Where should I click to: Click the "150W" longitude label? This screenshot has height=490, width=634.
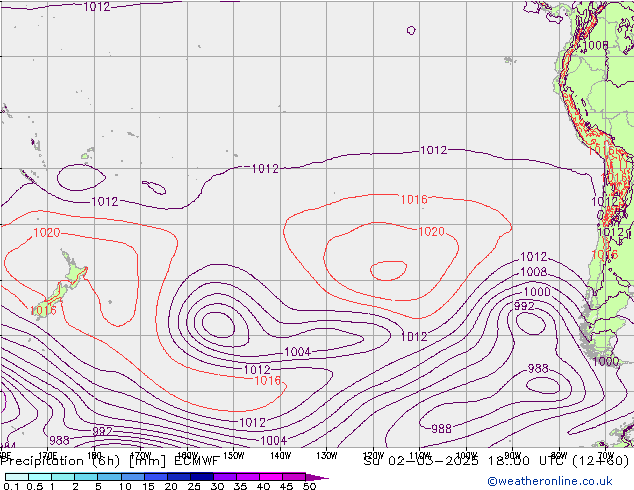click(234, 456)
